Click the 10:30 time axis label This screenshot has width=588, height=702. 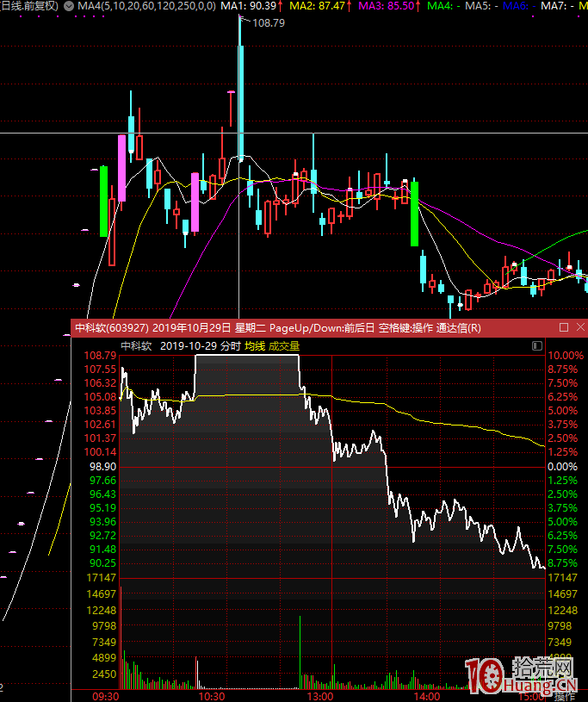point(212,697)
